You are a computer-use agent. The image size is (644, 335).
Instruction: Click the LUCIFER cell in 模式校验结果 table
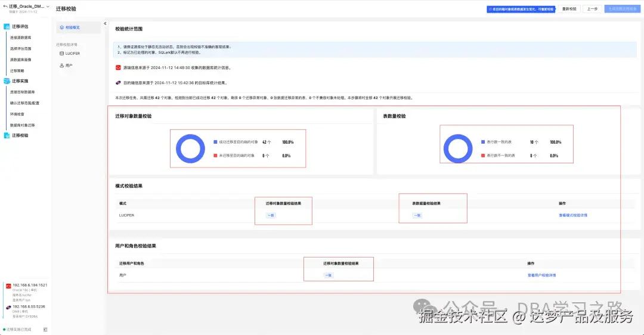(126, 215)
